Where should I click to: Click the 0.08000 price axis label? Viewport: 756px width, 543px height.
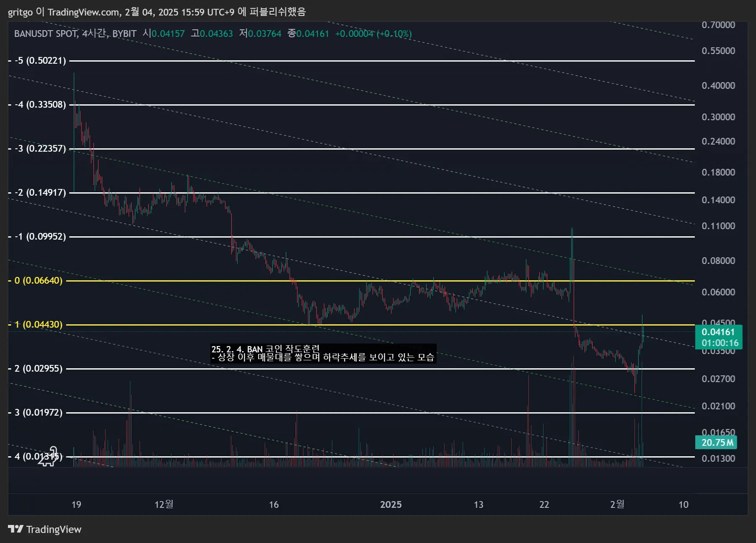[718, 261]
